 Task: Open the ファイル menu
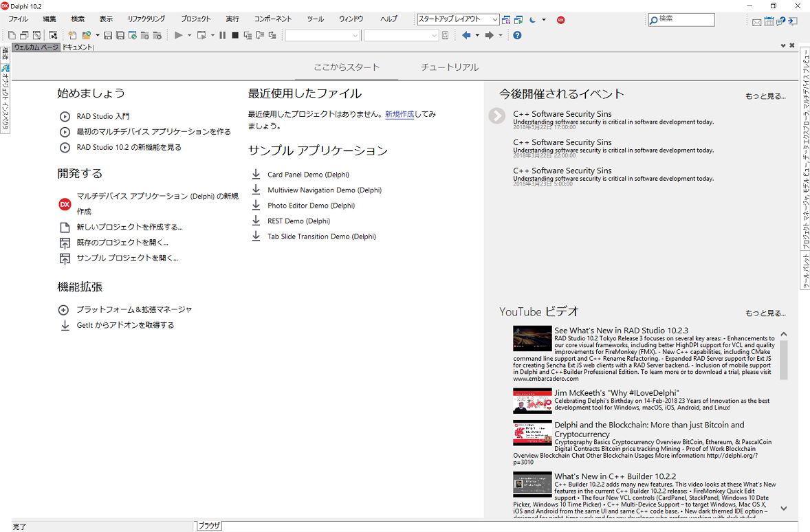coord(18,19)
